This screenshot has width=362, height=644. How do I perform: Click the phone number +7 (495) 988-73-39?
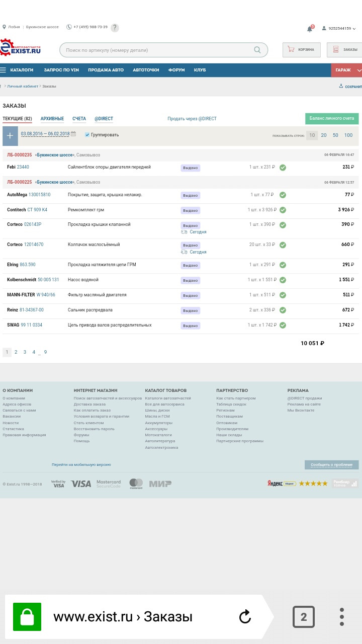point(90,27)
